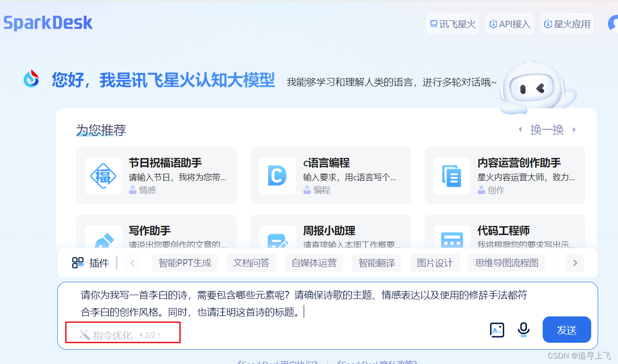Open 周报小助理 card
618x364 pixels.
click(330, 232)
